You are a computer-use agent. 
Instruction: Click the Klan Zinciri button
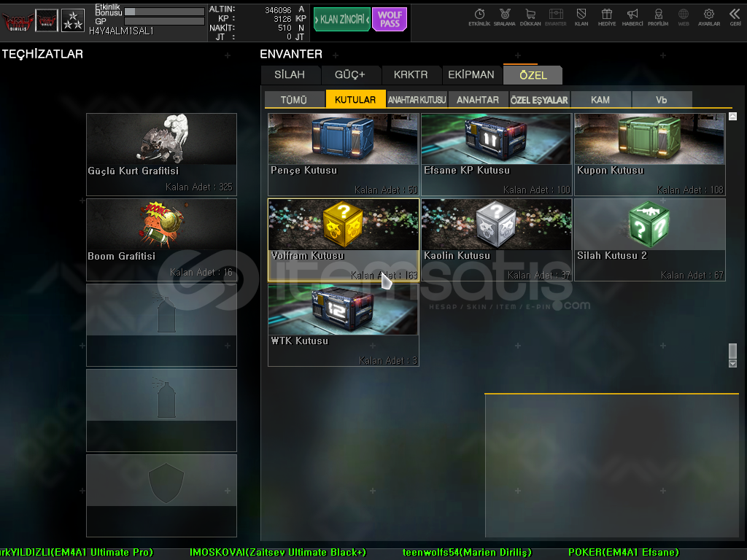click(x=342, y=20)
